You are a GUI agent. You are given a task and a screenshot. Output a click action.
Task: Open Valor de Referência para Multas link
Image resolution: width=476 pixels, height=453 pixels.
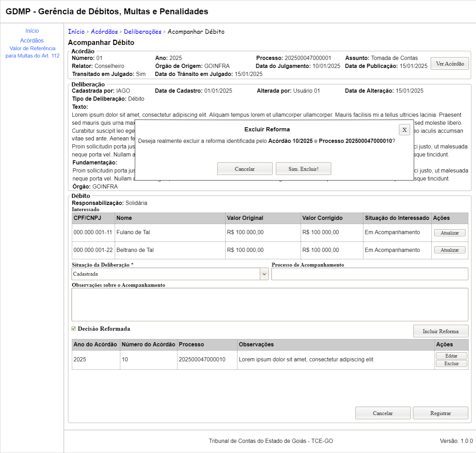tap(32, 52)
